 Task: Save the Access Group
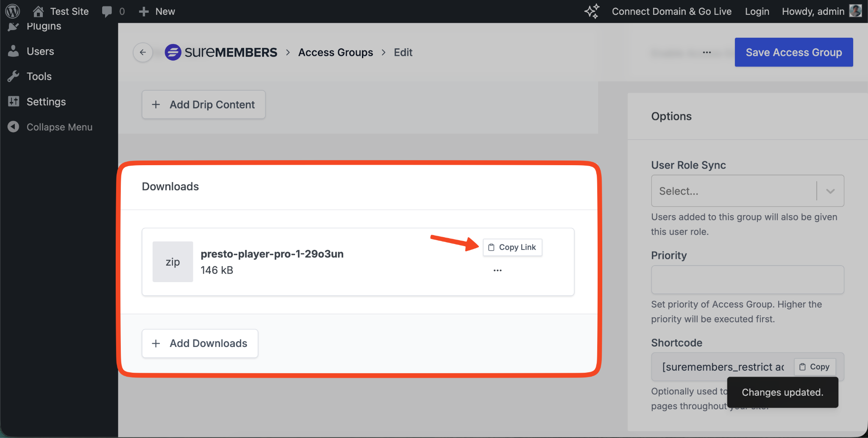coord(793,53)
